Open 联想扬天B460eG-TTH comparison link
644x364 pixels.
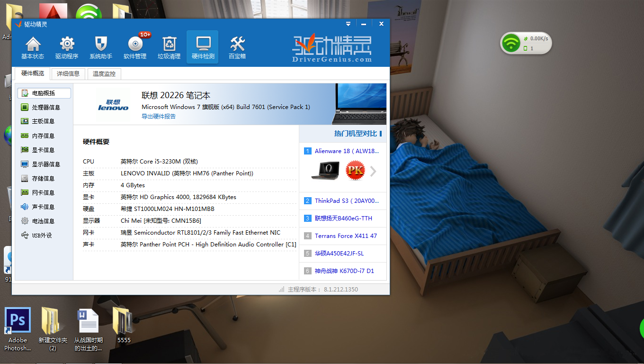[x=343, y=218]
